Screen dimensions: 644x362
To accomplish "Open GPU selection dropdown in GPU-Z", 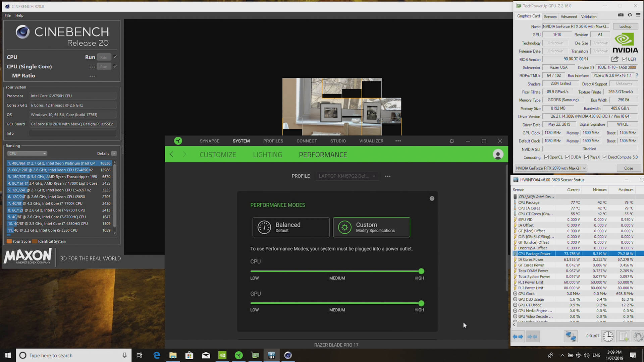I will point(584,168).
